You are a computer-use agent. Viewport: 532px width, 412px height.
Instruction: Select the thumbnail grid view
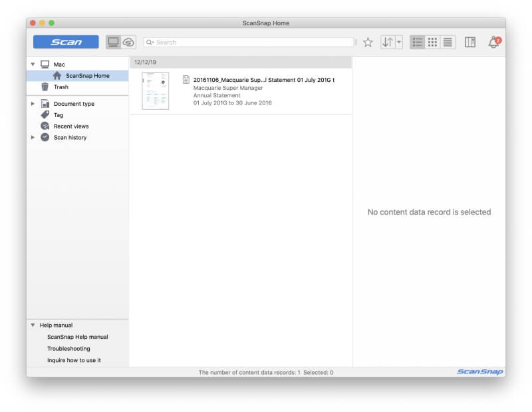[x=432, y=42]
